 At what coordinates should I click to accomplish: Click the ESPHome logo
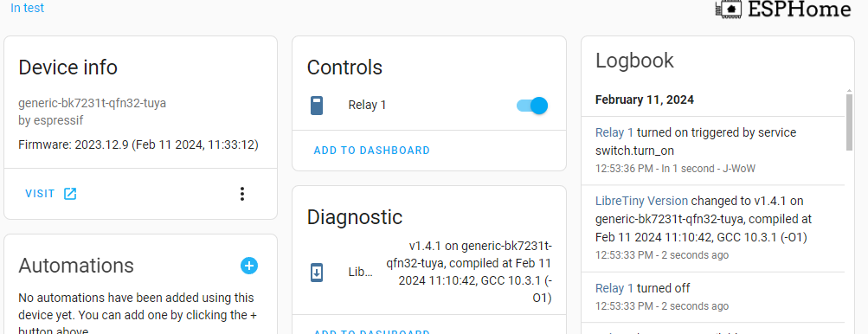(782, 9)
